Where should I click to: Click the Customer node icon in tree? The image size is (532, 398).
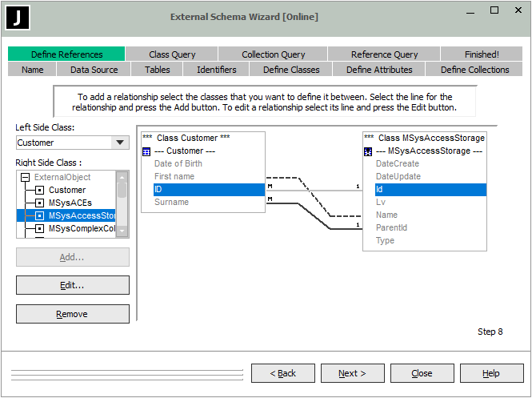pyautogui.click(x=39, y=191)
